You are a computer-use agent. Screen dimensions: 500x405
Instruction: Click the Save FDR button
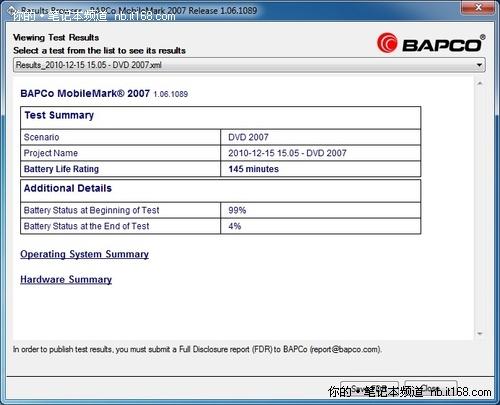click(x=369, y=389)
